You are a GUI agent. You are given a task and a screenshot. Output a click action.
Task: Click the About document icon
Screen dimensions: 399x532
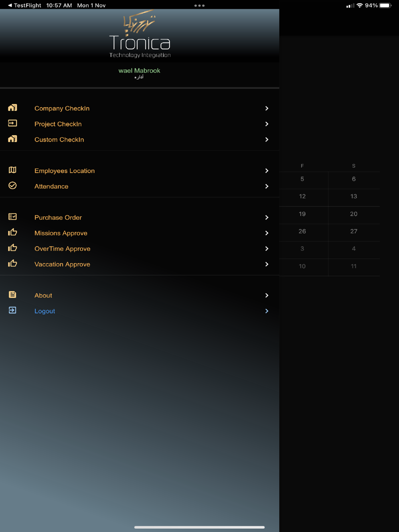coord(12,295)
